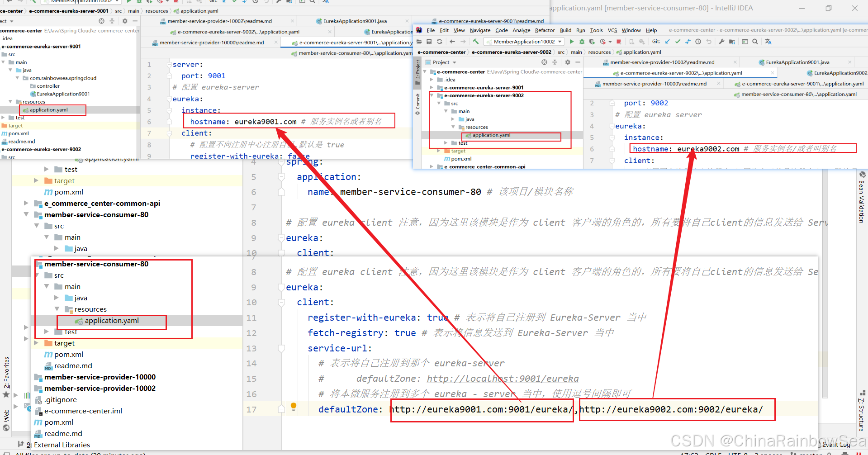Click the e-commerce-eureka-server-9001 breadcrumb in the left window

[x=69, y=11]
